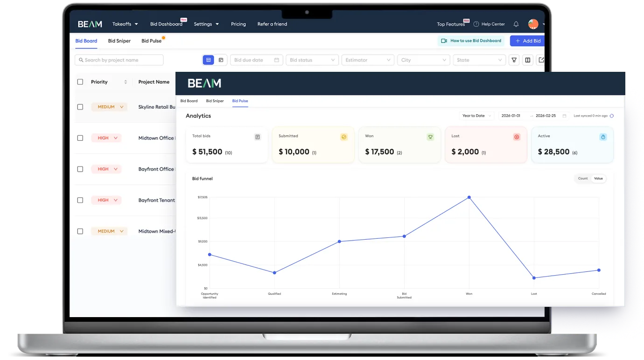Click the Help Center question mark icon
This screenshot has height=360, width=644.
pyautogui.click(x=476, y=24)
